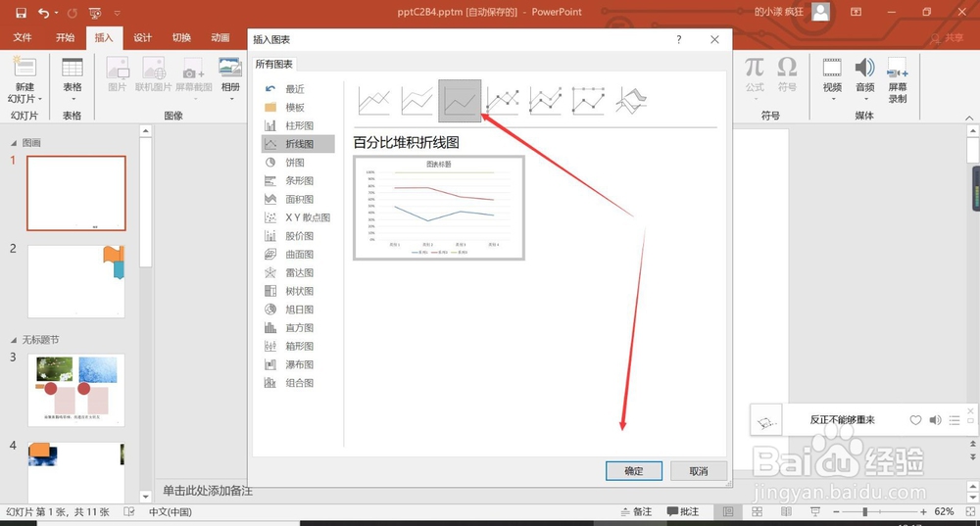Screen dimensions: 980x526
Task: Select the 100% stacked line chart subtype
Action: [x=460, y=101]
